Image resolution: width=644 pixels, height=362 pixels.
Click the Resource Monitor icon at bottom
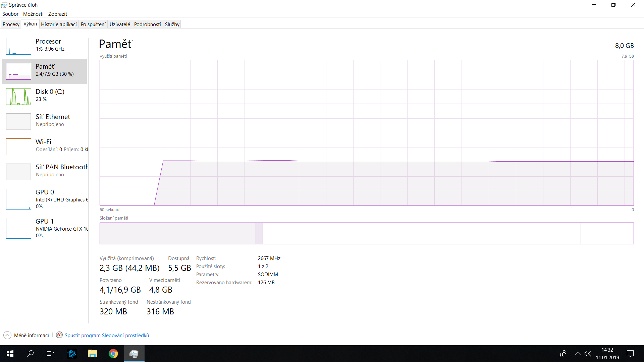pos(59,335)
